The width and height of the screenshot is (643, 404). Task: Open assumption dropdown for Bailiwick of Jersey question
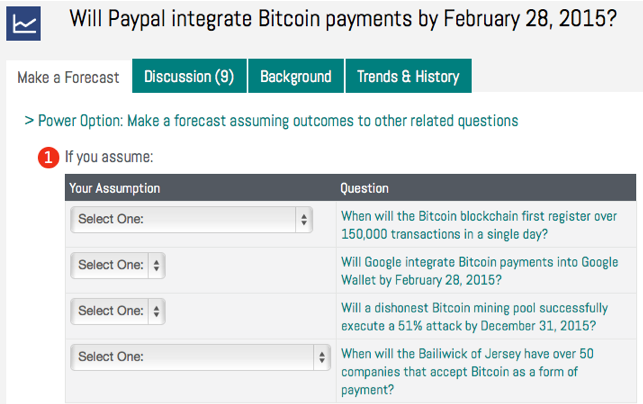click(201, 357)
